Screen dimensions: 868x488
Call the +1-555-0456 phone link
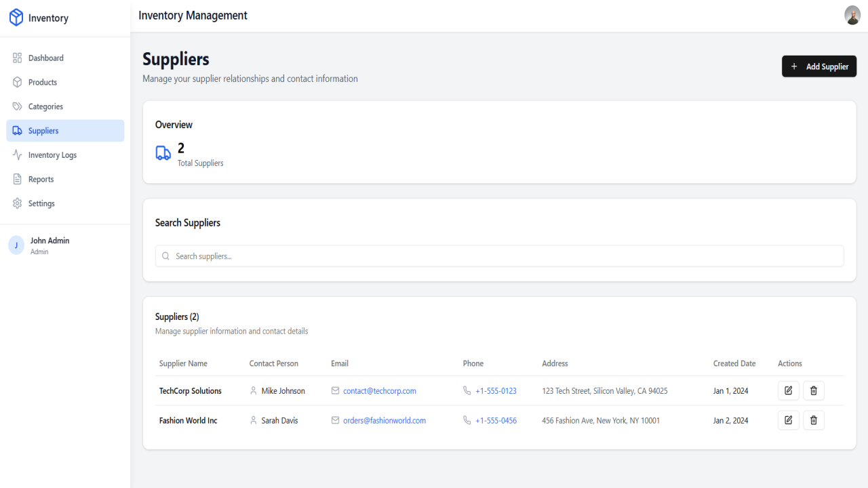point(496,421)
